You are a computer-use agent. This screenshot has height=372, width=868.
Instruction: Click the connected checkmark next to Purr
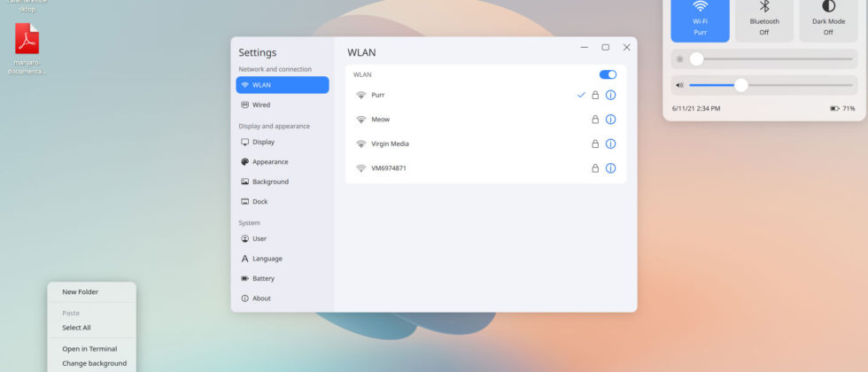[x=581, y=96]
